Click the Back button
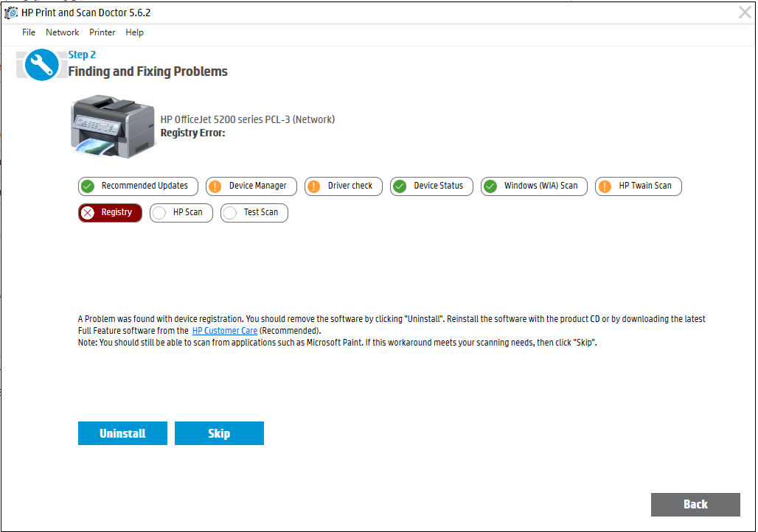Image resolution: width=758 pixels, height=532 pixels. tap(695, 505)
